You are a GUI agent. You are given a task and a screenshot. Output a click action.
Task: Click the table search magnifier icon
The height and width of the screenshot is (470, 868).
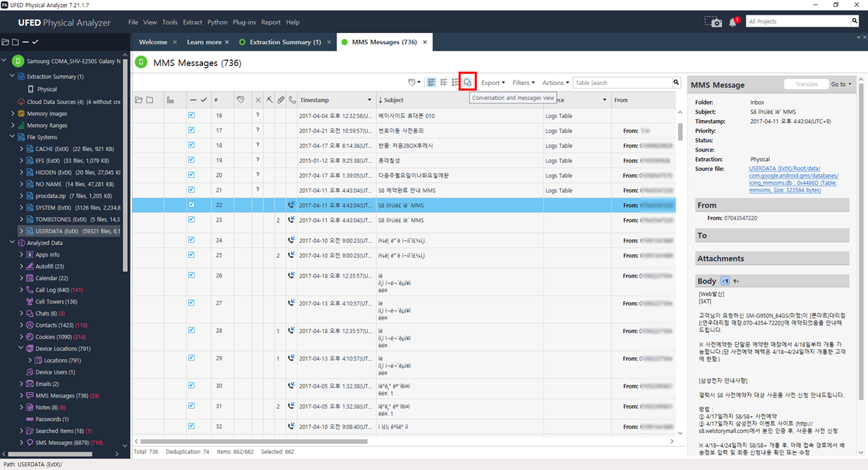[676, 83]
